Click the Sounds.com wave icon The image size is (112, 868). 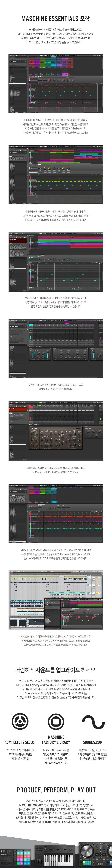[x=93, y=722]
